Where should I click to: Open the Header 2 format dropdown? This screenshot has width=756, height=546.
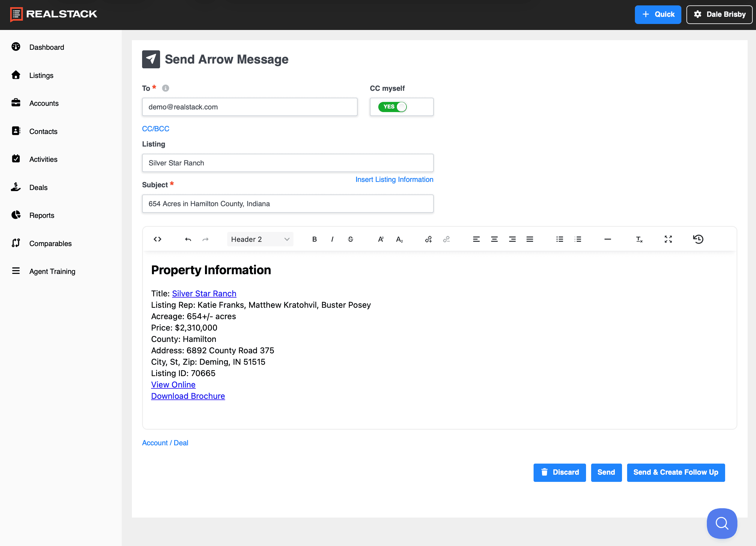coord(260,239)
